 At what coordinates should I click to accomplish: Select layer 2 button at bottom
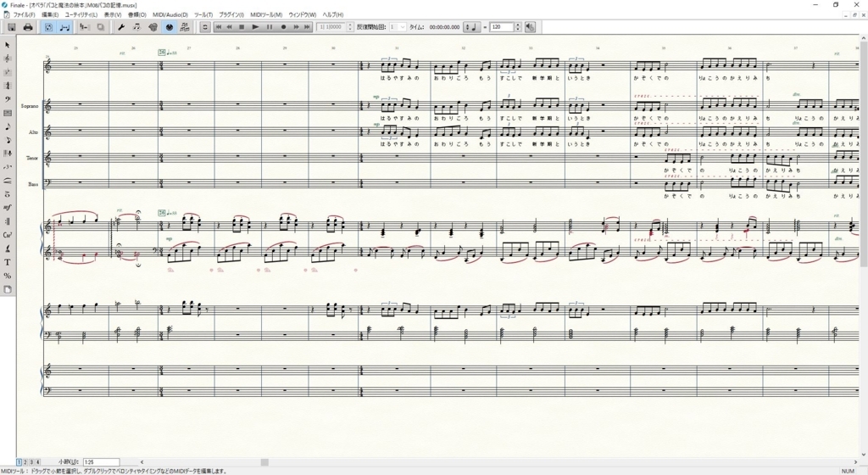point(25,461)
